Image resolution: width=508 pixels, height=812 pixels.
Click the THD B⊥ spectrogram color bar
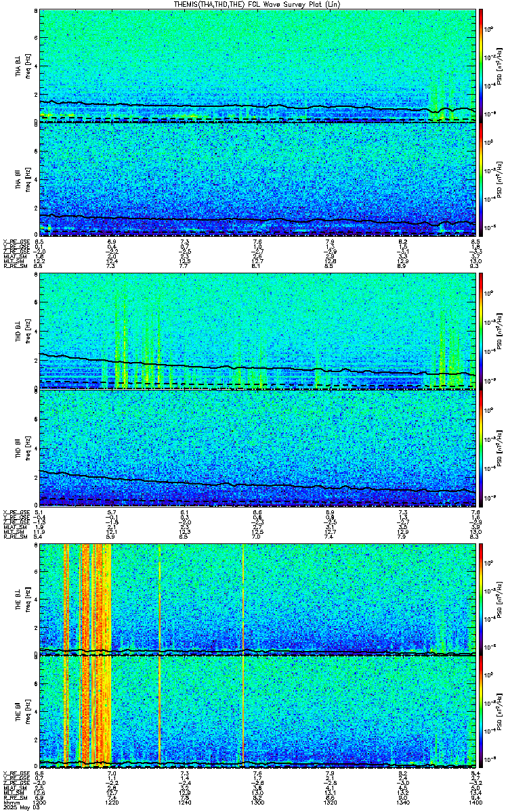[x=481, y=333]
